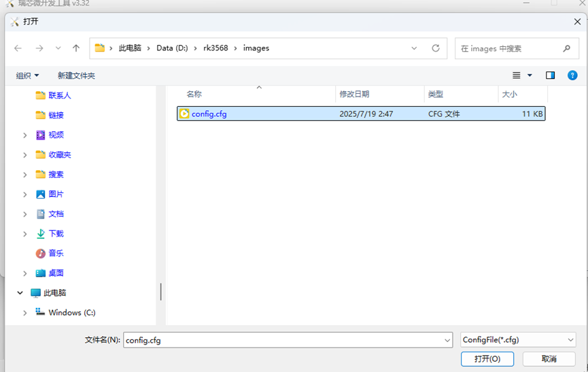The width and height of the screenshot is (588, 372).
Task: Click the folder icon in address bar
Action: (100, 48)
